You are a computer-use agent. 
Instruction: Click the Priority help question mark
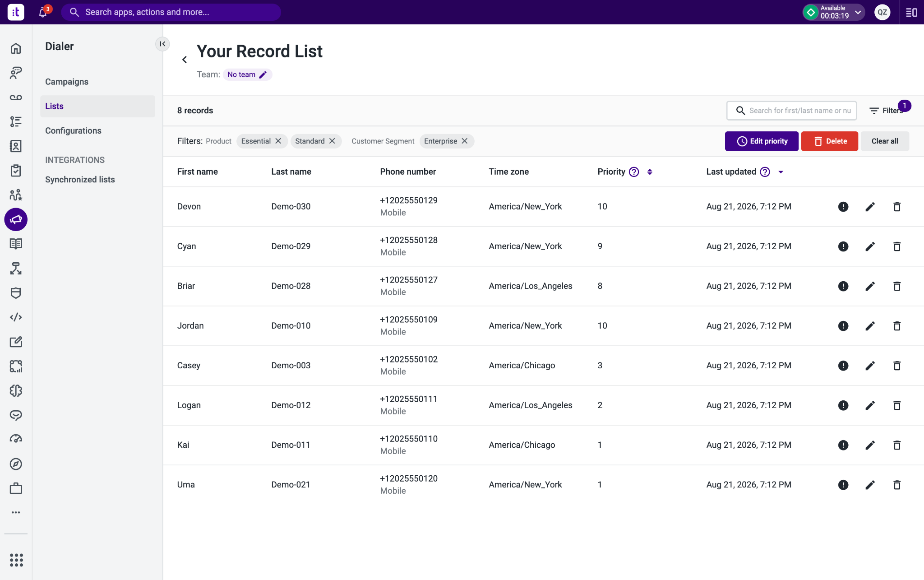pyautogui.click(x=634, y=172)
